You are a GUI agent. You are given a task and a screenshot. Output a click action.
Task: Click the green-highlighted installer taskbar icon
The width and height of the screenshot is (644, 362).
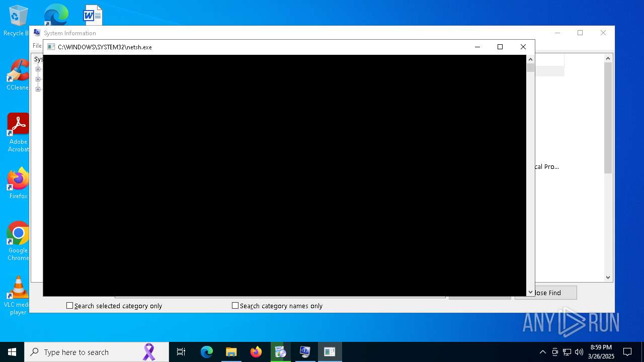pos(281,352)
